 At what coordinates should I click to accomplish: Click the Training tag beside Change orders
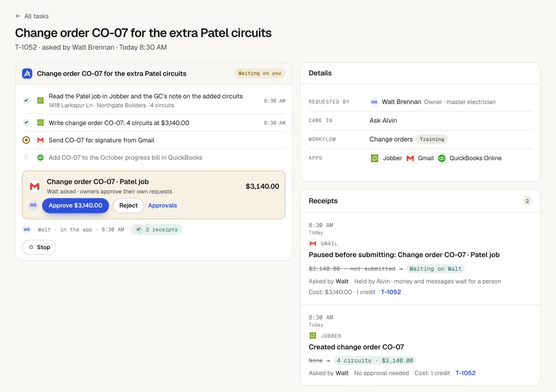coord(432,139)
